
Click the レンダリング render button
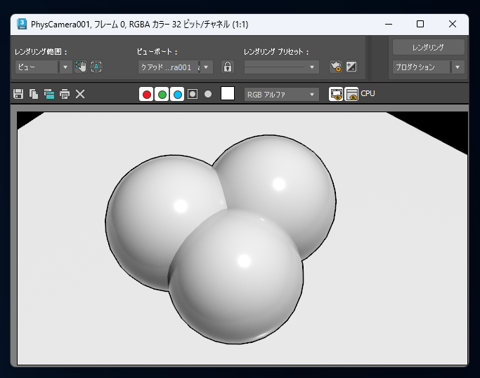point(428,48)
